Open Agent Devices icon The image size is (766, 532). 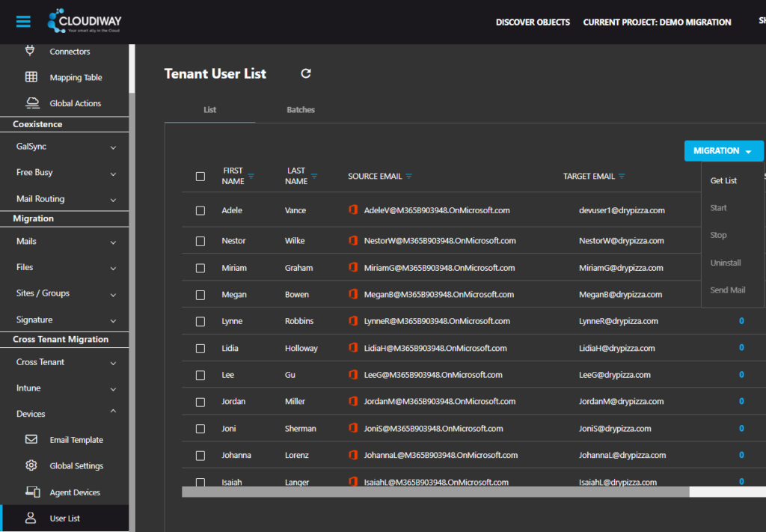pyautogui.click(x=33, y=492)
